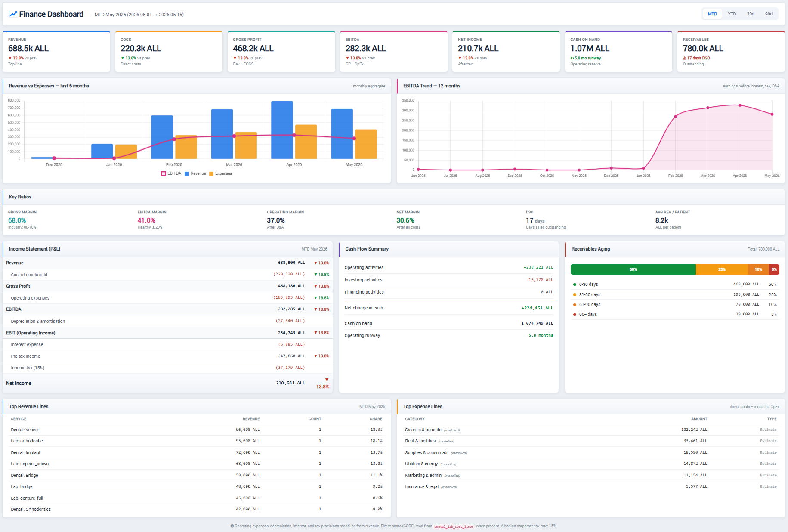
Task: Click the info icon in the footer note
Action: 232,526
